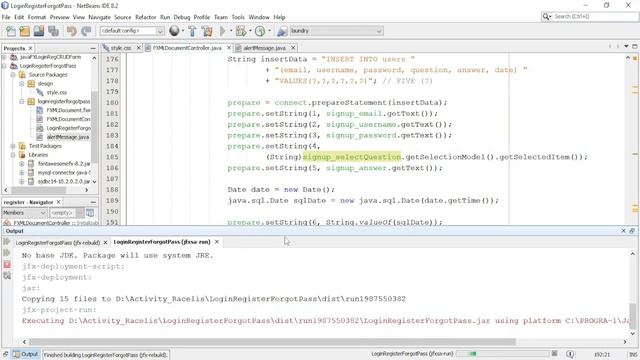640x360 pixels.
Task: Click the Undo arrow icon
Action: coord(71,31)
